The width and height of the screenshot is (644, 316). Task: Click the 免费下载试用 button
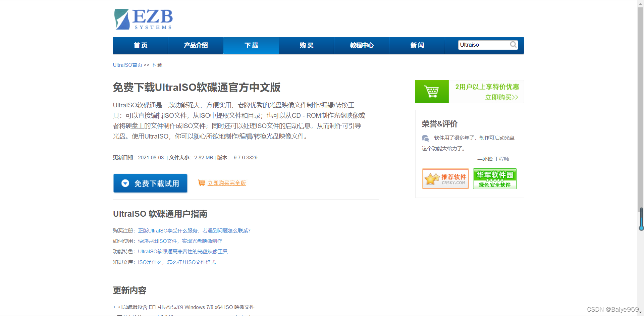pyautogui.click(x=150, y=183)
